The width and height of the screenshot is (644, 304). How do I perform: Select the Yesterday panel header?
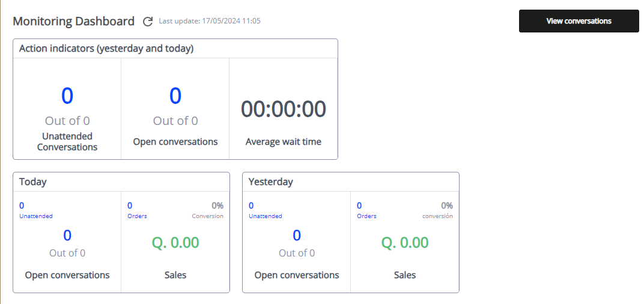tap(270, 182)
